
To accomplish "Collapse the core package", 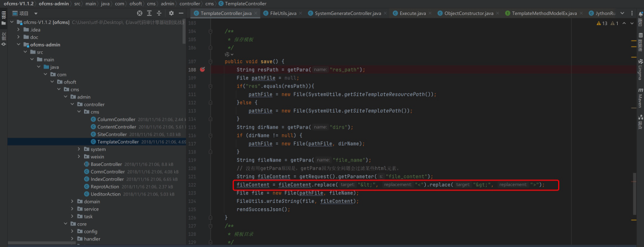I will pos(66,224).
